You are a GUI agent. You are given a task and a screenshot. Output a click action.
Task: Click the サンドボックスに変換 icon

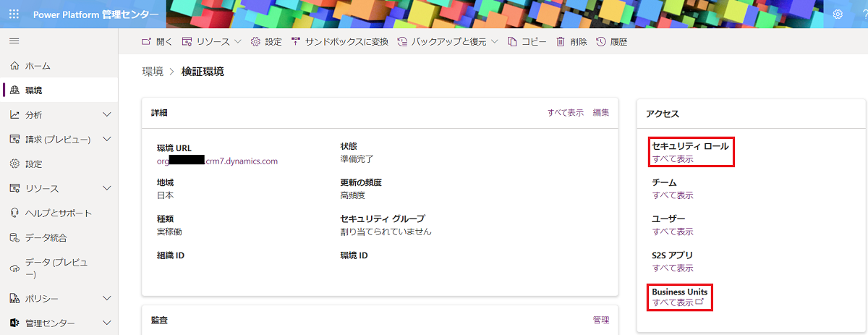[x=296, y=42]
